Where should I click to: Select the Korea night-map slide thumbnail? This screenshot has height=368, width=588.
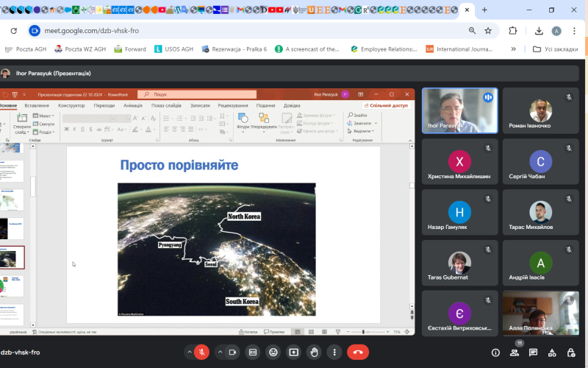12,258
